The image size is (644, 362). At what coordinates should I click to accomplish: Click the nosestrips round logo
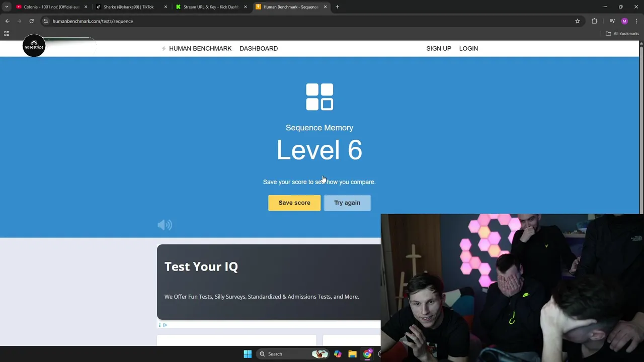(34, 46)
